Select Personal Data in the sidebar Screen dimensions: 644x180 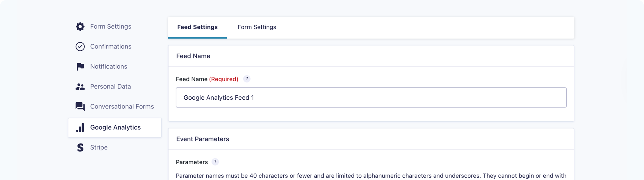point(110,87)
